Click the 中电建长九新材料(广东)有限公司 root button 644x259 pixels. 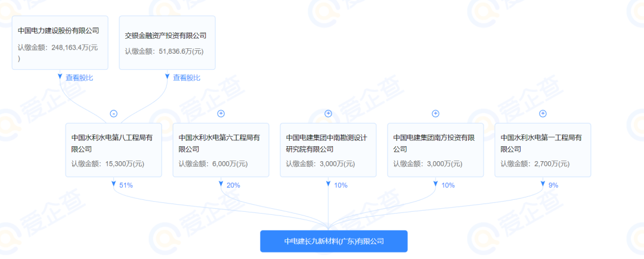(333, 242)
